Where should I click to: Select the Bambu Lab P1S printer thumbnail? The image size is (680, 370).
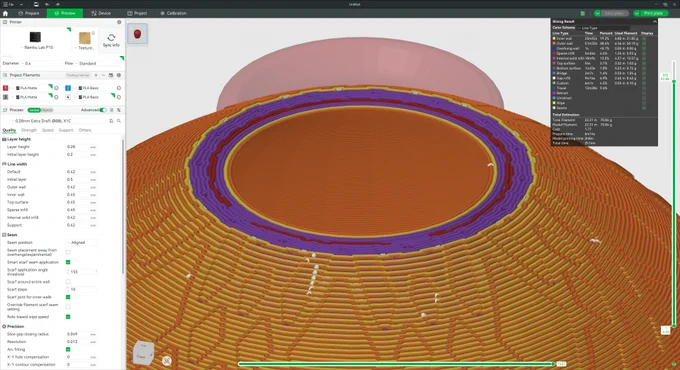pos(35,37)
